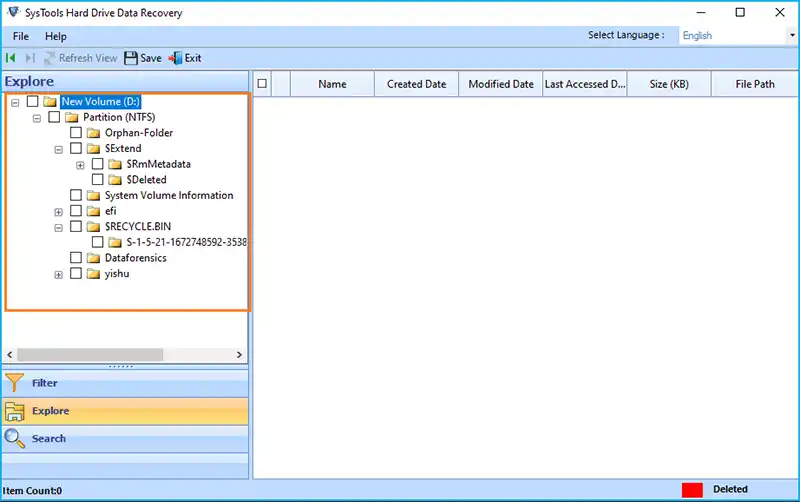The height and width of the screenshot is (502, 800).
Task: Tick the yishu folder checkbox
Action: (76, 274)
